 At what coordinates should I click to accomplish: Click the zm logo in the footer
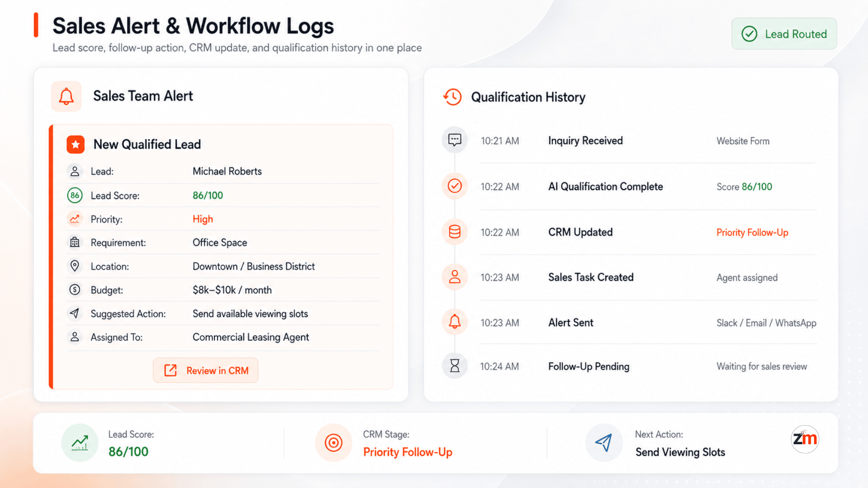click(805, 439)
